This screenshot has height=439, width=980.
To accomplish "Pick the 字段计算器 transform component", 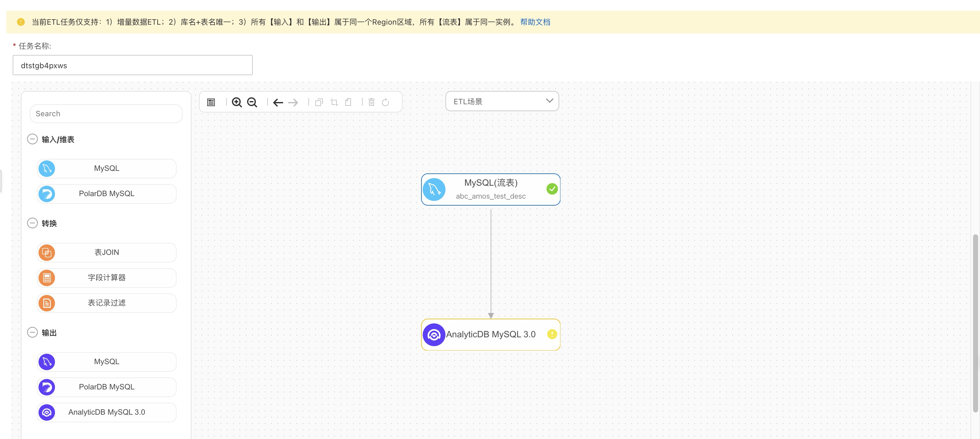I will coord(106,278).
